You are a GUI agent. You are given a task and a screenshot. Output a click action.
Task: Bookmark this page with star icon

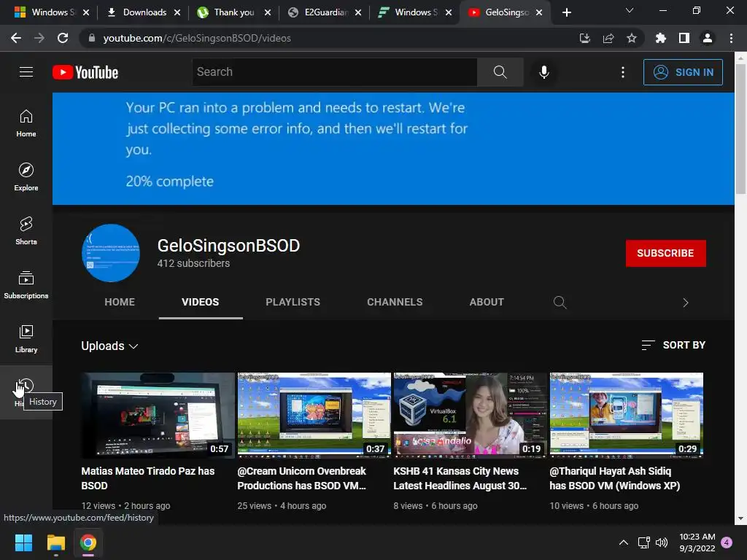631,38
